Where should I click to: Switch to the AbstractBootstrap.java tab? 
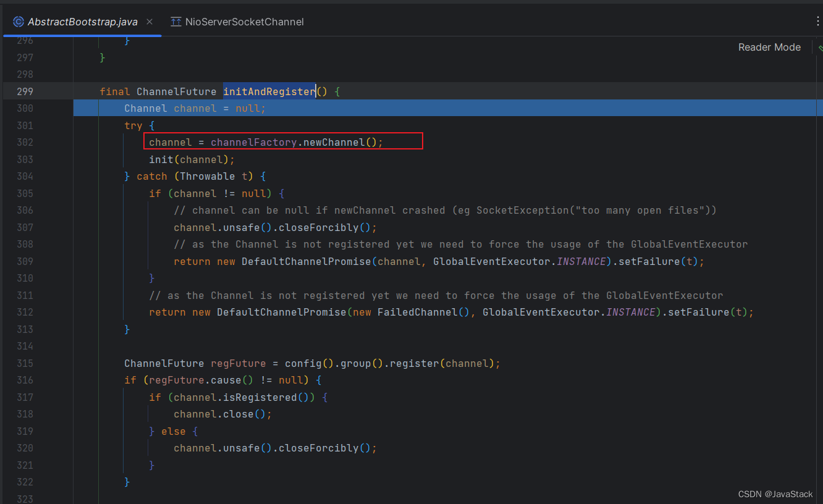coord(82,22)
